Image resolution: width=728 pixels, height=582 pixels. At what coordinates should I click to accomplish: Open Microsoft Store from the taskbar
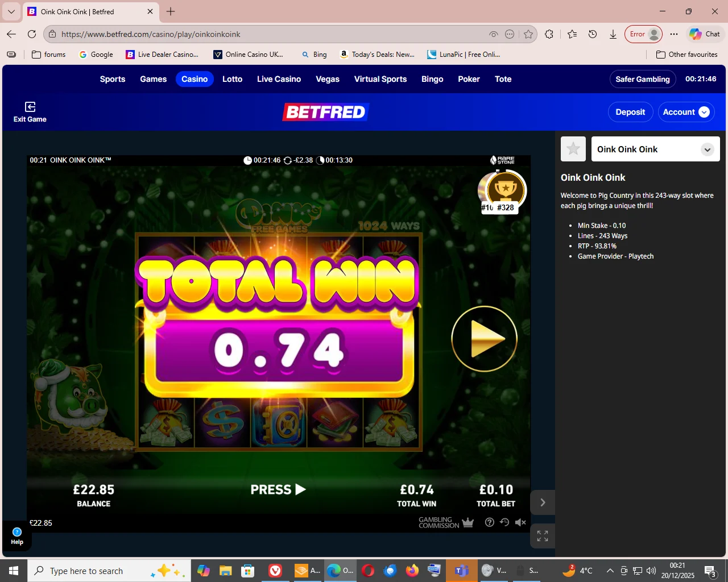pyautogui.click(x=247, y=571)
